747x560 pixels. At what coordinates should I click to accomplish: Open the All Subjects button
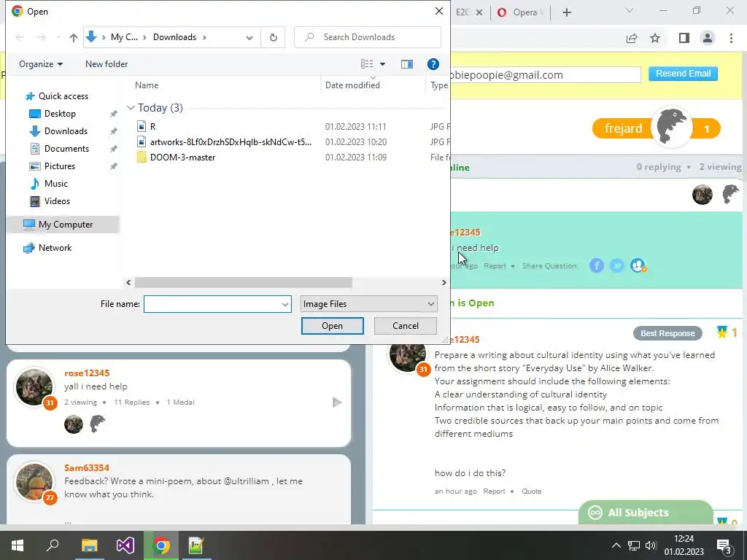click(646, 513)
